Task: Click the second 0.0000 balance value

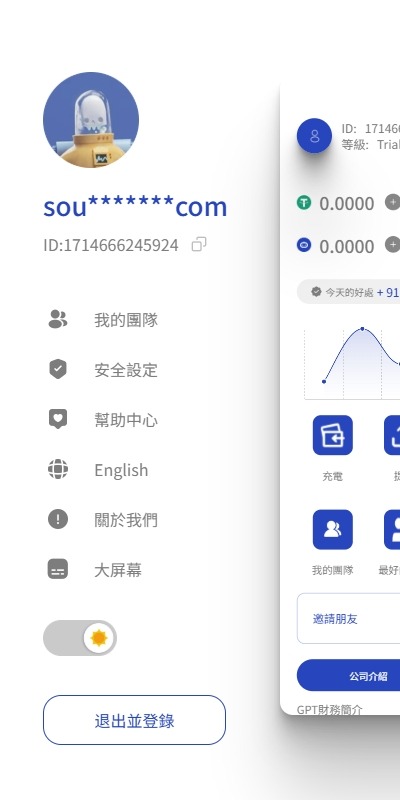Action: coord(347,246)
